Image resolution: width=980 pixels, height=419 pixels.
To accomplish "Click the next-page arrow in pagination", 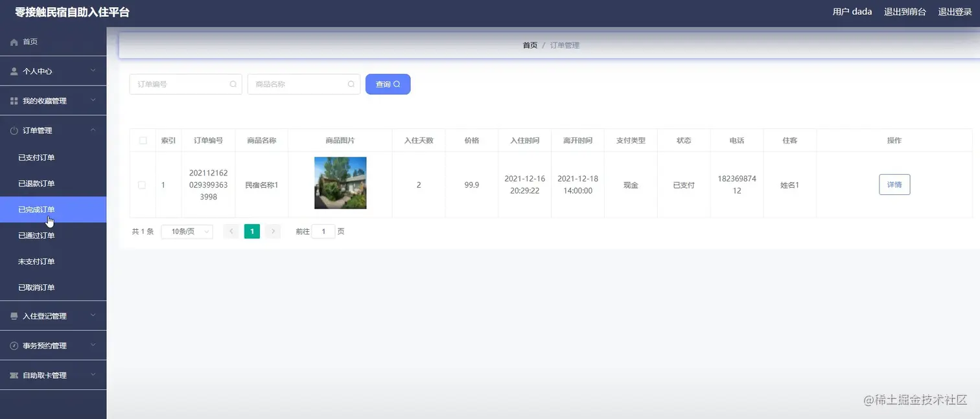I will [x=273, y=231].
